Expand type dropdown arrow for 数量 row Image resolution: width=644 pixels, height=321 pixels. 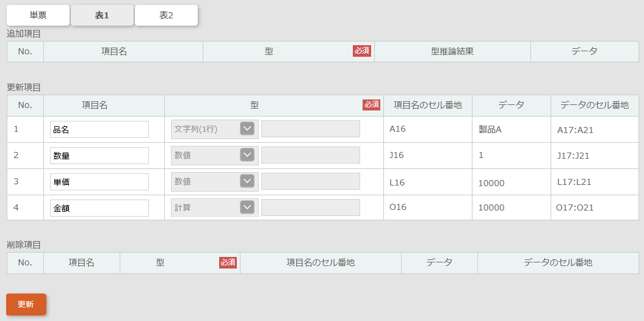247,155
